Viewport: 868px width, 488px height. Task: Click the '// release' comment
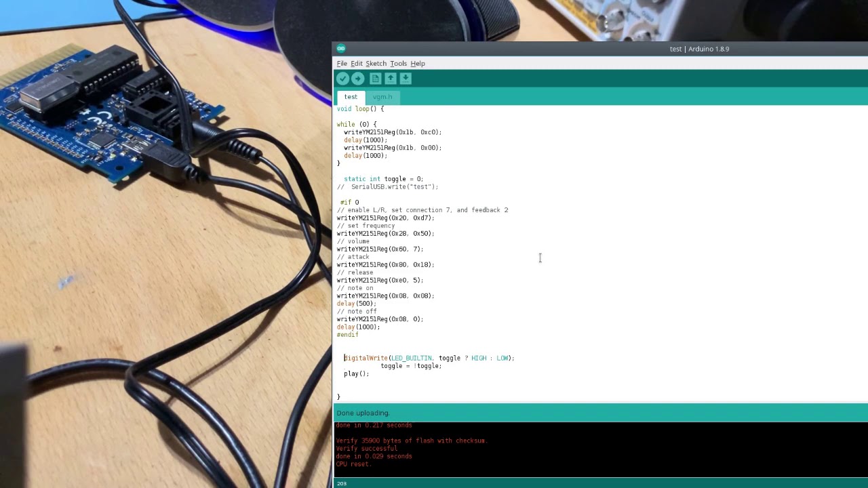click(x=355, y=272)
